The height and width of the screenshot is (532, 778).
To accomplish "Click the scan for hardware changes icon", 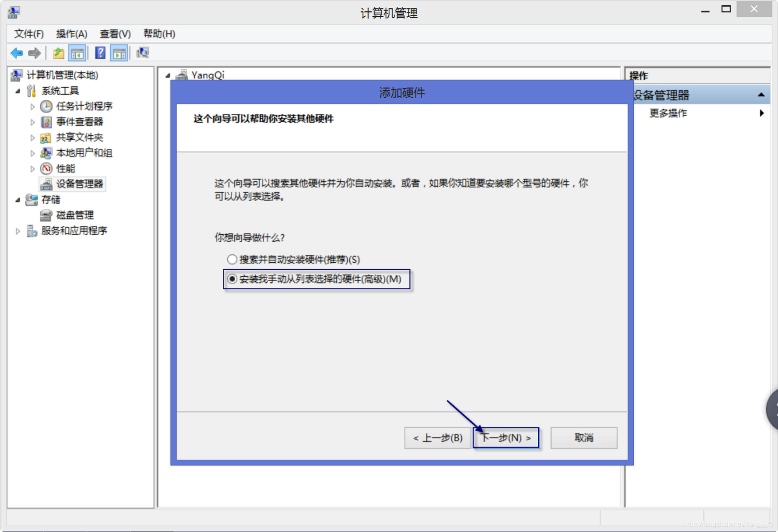I will click(x=142, y=53).
